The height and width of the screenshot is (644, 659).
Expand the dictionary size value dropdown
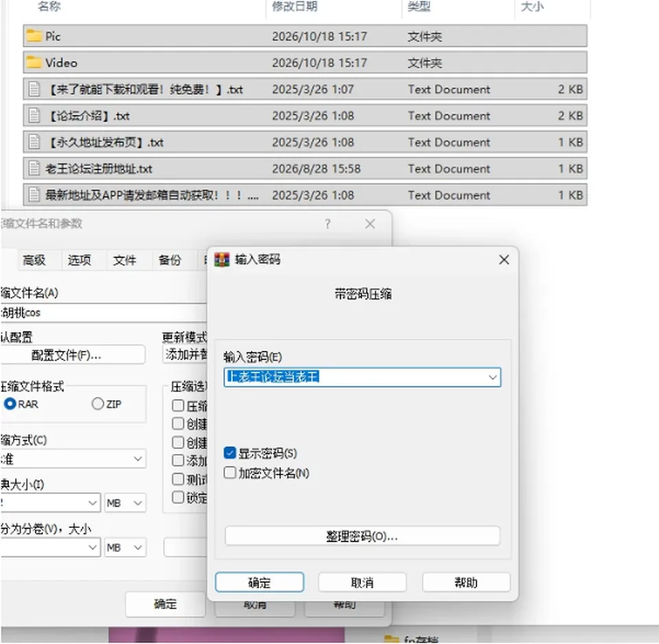click(x=93, y=503)
